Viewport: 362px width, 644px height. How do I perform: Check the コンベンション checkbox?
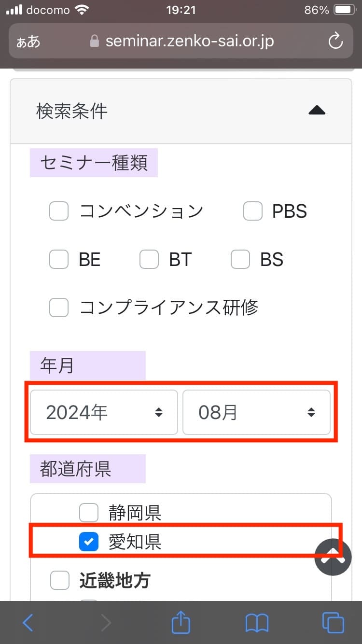click(59, 211)
